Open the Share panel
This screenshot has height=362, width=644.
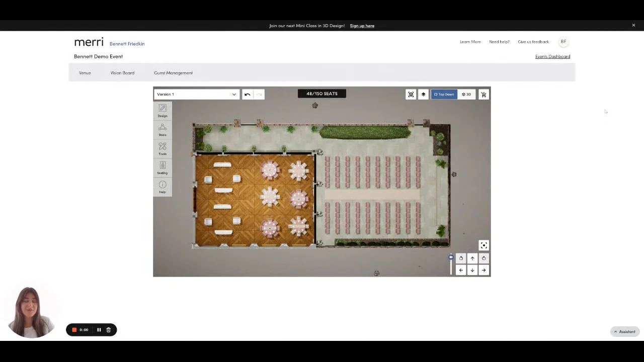163,130
